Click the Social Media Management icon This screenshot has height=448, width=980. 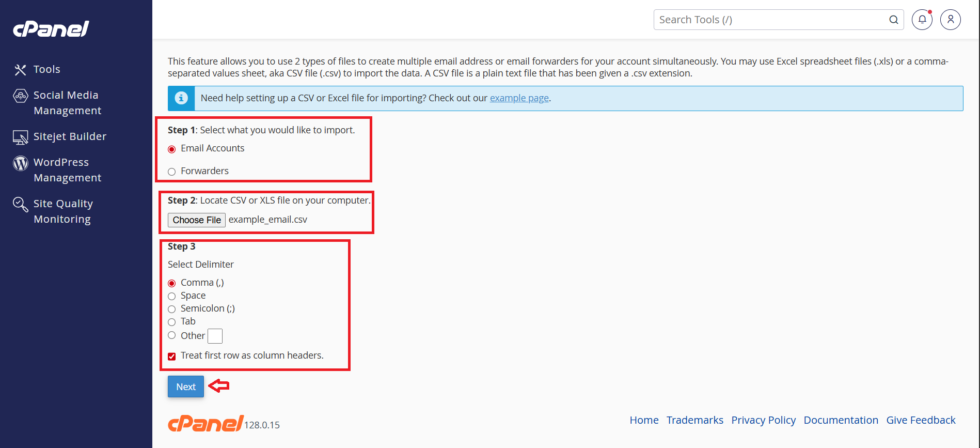[20, 96]
